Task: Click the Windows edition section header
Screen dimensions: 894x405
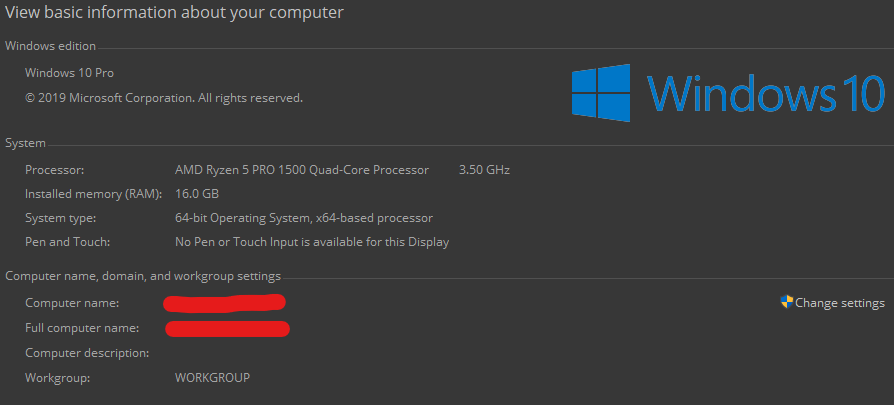Action: [51, 46]
